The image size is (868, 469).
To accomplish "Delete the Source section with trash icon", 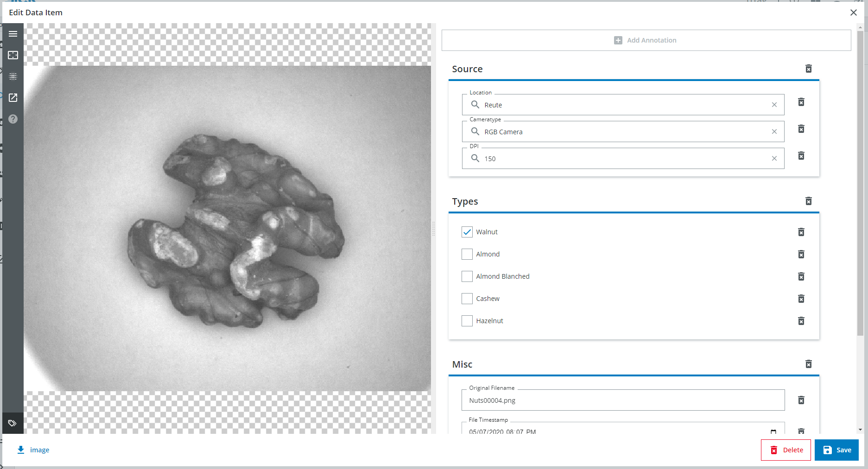I will (x=808, y=69).
